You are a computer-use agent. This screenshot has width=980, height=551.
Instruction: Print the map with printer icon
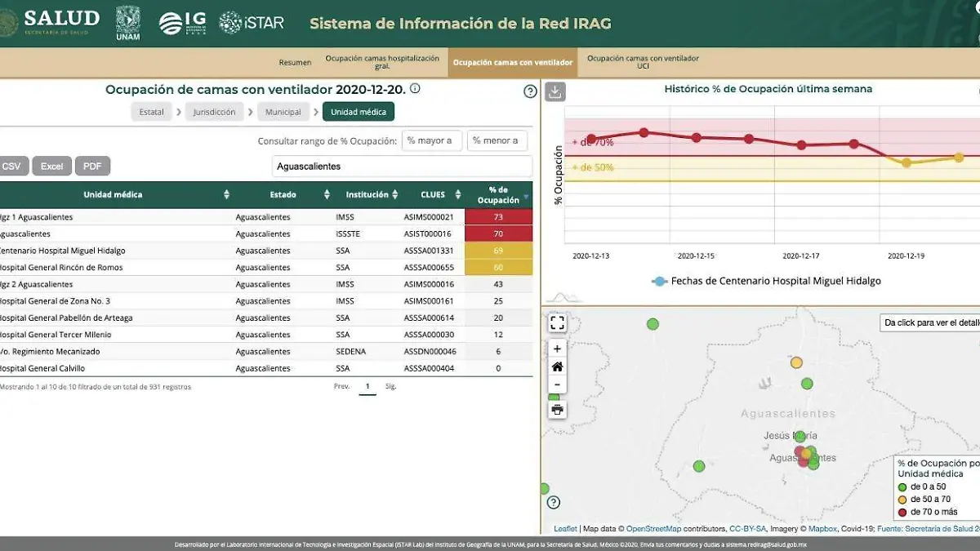coord(557,409)
